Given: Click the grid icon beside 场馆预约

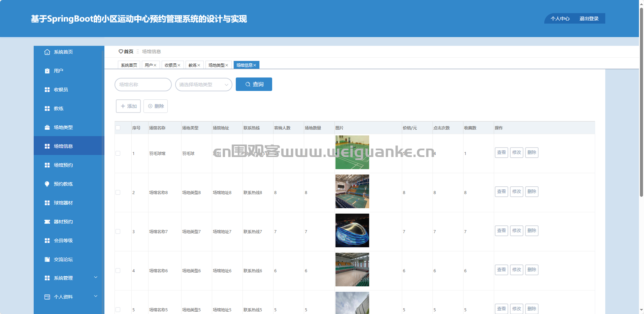Looking at the screenshot, I should (x=47, y=165).
